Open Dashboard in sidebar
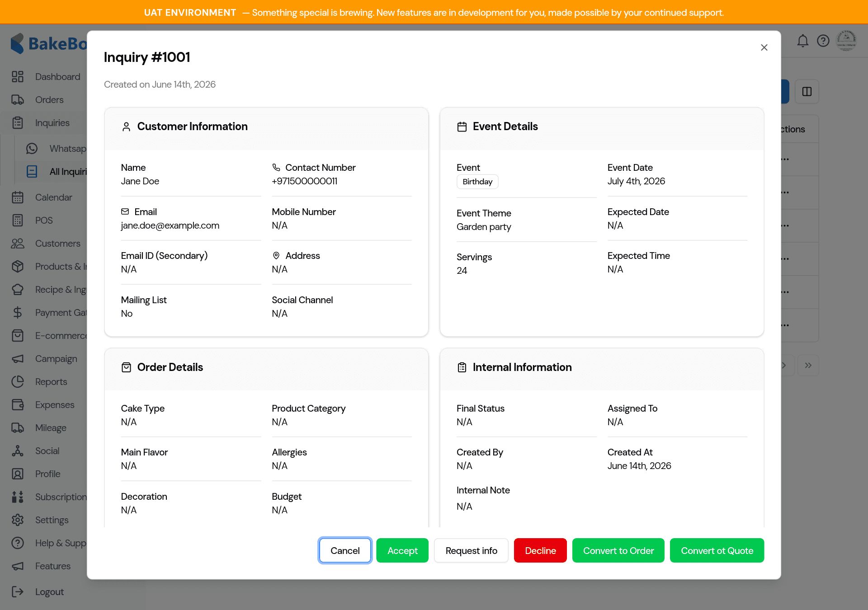This screenshot has height=610, width=868. point(57,77)
